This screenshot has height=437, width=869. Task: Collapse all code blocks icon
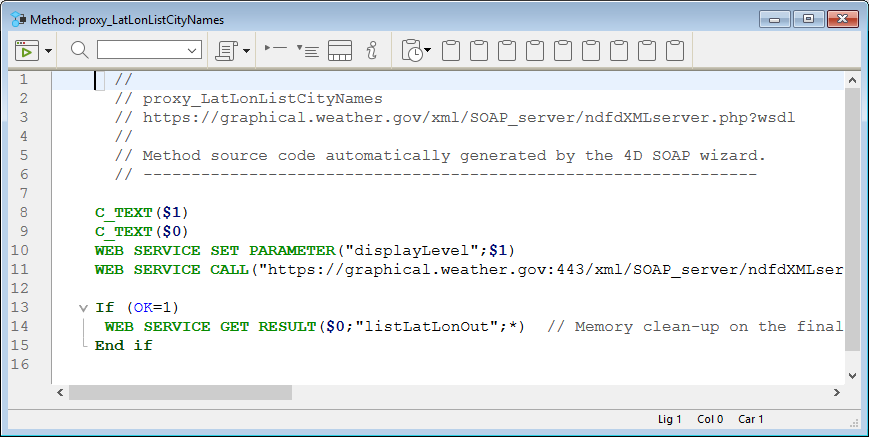(275, 49)
